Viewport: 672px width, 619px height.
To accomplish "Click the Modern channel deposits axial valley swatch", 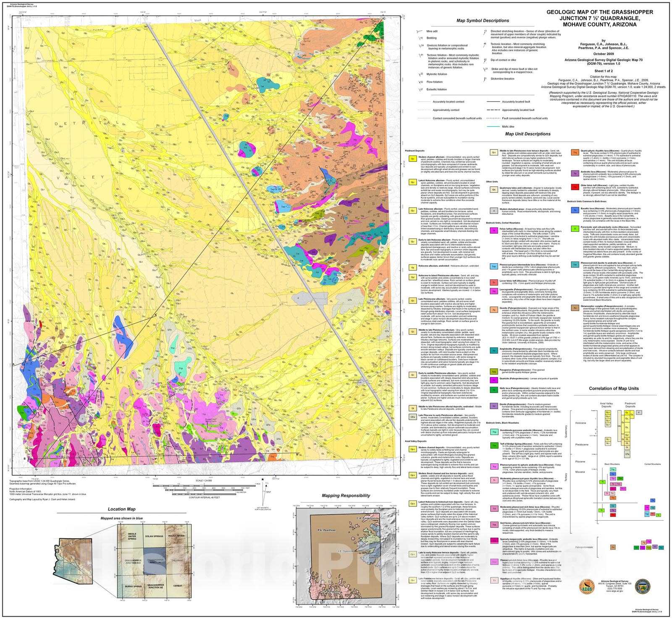I will (412, 449).
